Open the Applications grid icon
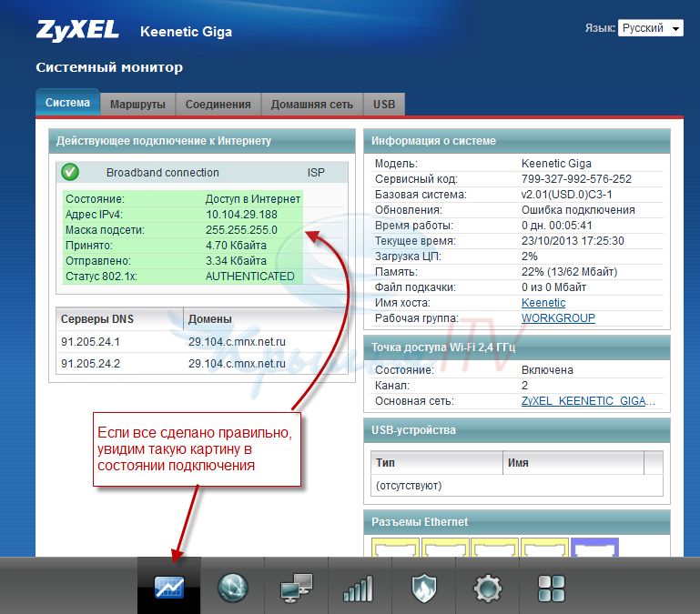700x614 pixels. coord(552,589)
